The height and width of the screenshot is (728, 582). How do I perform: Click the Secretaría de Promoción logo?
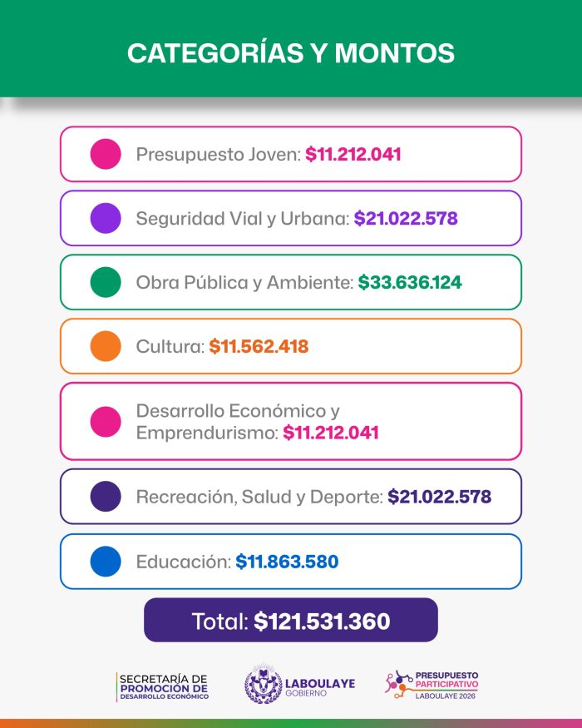pos(163,686)
